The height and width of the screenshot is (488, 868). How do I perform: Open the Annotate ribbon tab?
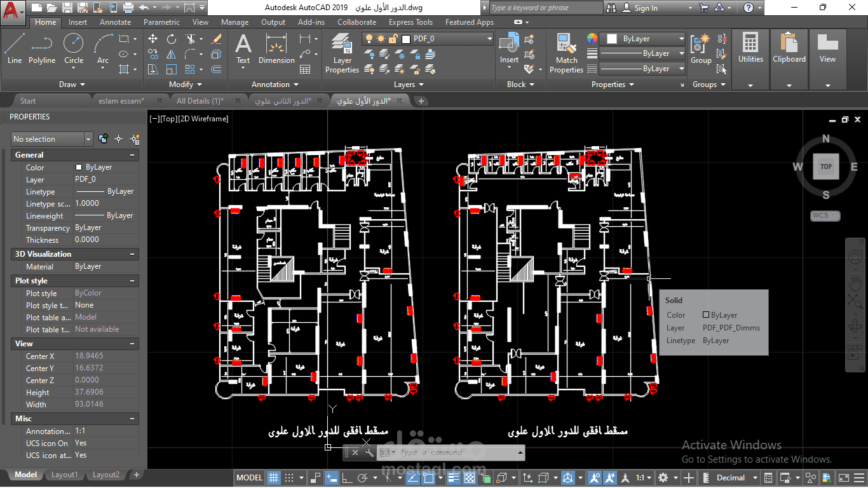coord(116,22)
